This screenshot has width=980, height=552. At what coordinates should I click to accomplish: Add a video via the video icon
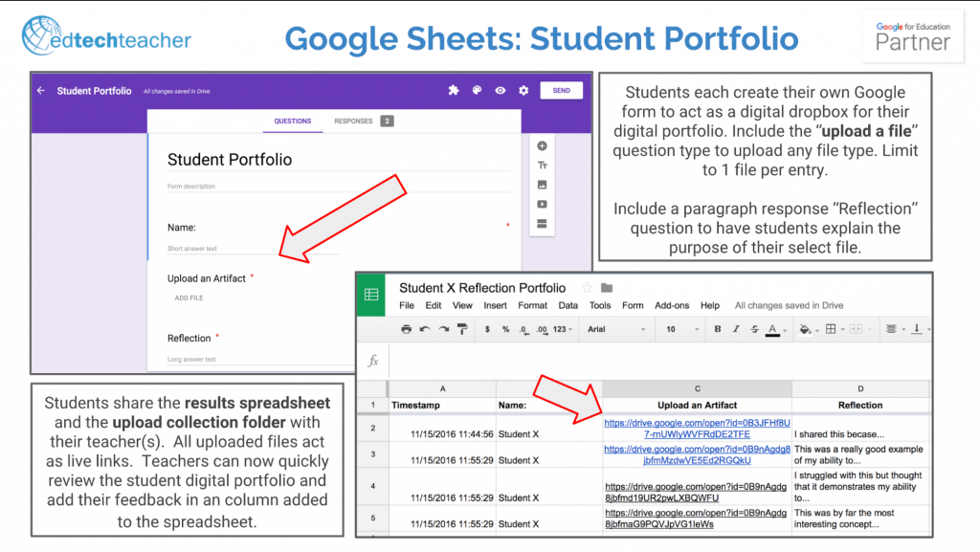[542, 204]
